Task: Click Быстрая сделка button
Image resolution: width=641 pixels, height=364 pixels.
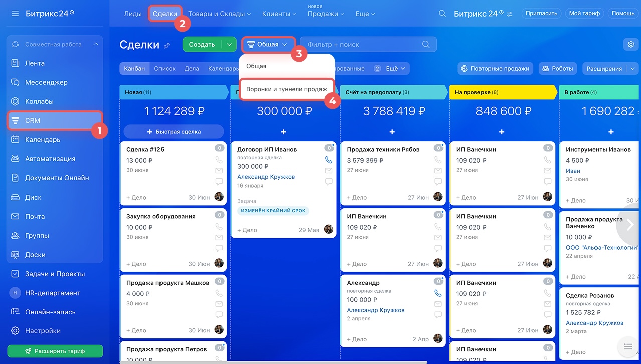Action: [174, 132]
